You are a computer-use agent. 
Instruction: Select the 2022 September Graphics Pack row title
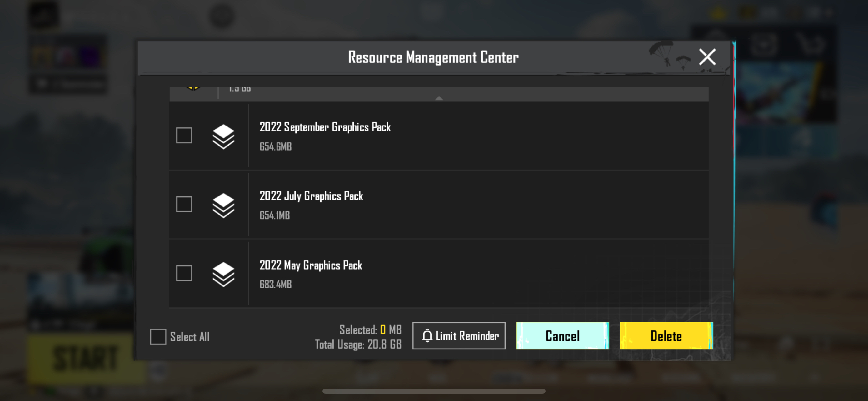pyautogui.click(x=325, y=127)
